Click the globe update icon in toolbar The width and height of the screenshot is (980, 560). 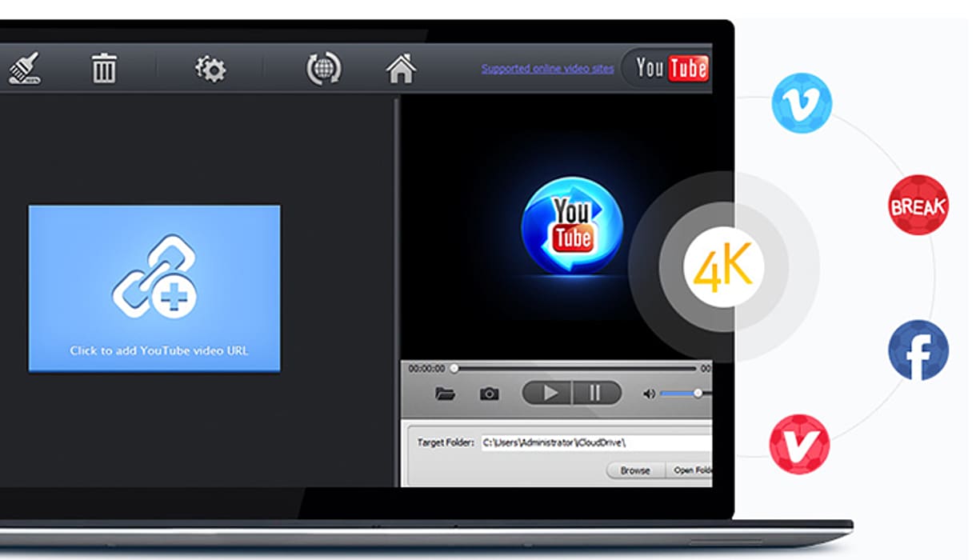click(324, 69)
